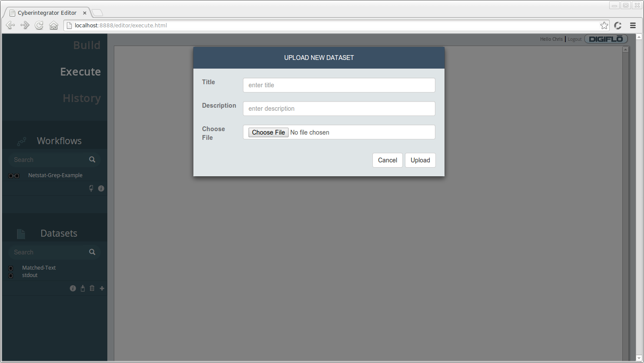
Task: Click the Datasets header document icon
Action: point(21,234)
